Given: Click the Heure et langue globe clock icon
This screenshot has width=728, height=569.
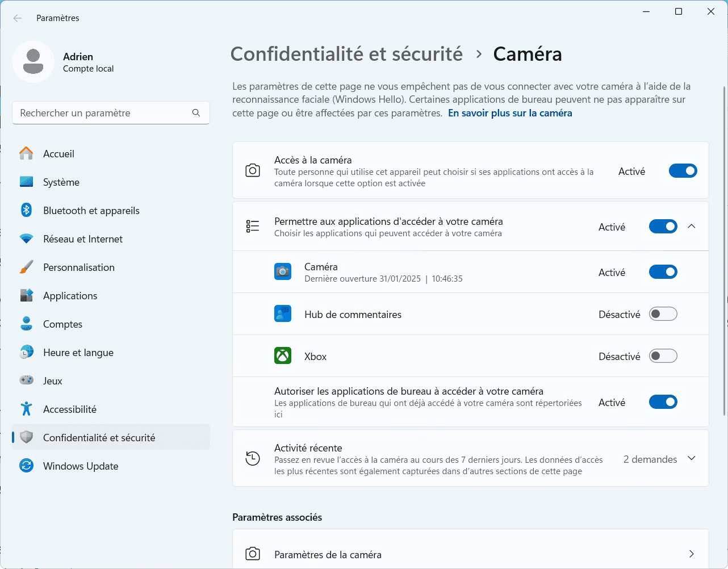Looking at the screenshot, I should point(26,352).
